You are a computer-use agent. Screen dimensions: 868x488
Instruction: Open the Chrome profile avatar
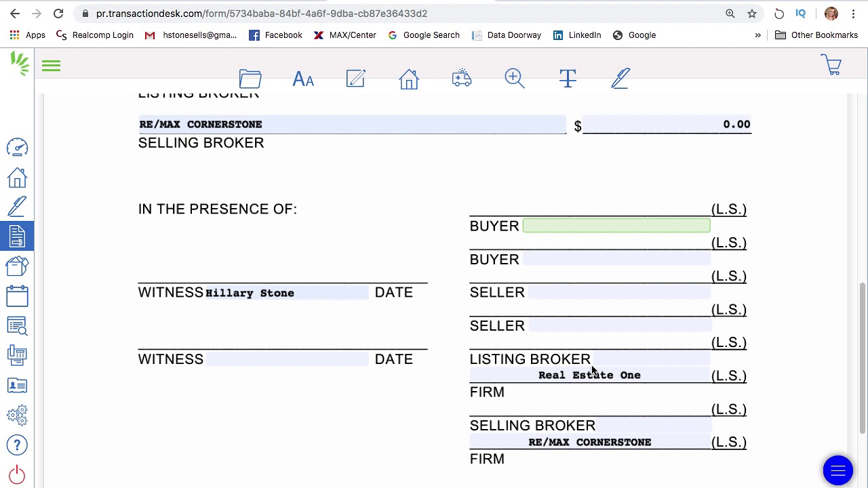(x=831, y=14)
